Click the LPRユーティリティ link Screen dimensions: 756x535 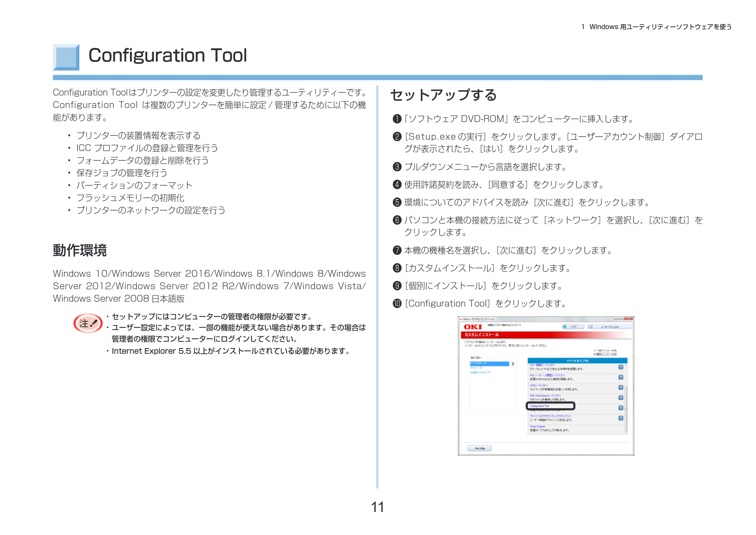click(x=538, y=385)
